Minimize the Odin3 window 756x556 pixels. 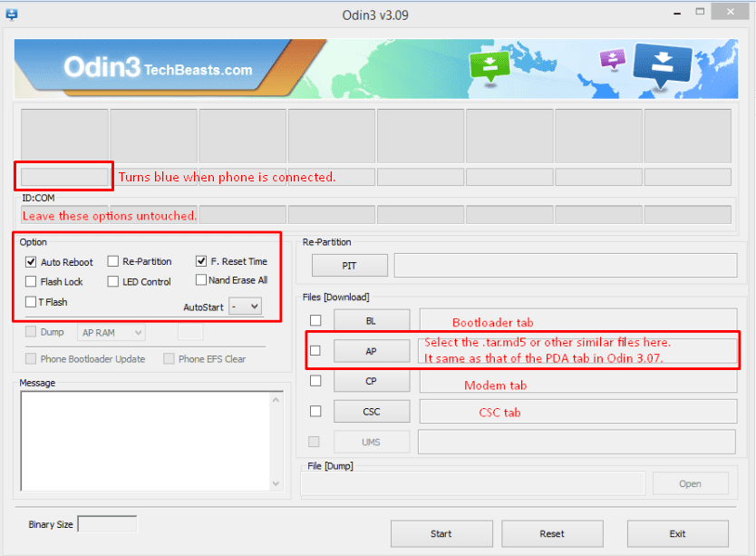point(677,14)
